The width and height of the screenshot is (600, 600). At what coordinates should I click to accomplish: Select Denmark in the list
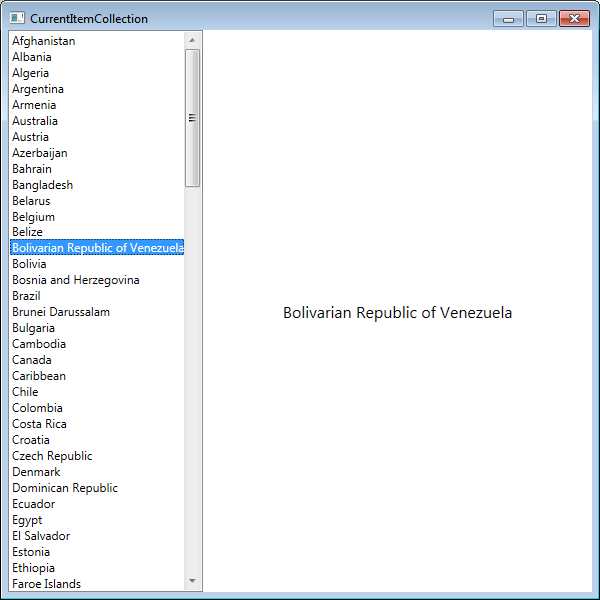pos(97,472)
